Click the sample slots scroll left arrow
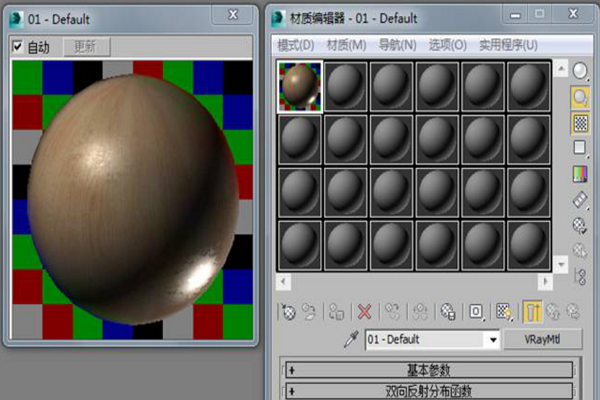The width and height of the screenshot is (600, 400). click(283, 282)
